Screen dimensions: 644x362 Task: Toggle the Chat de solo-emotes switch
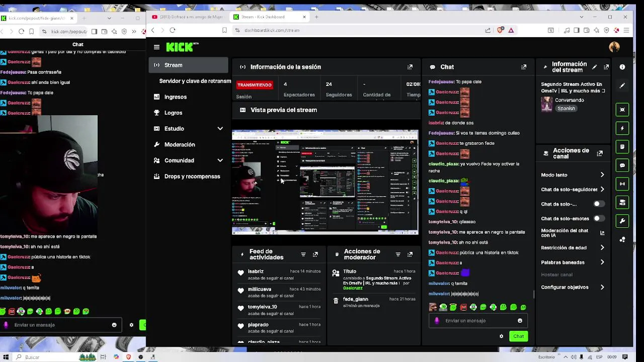pyautogui.click(x=598, y=219)
